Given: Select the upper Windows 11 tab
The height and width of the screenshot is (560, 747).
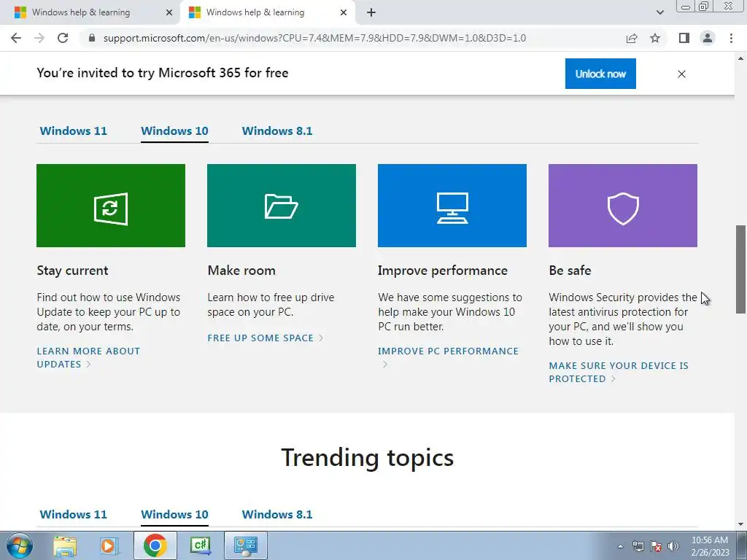Looking at the screenshot, I should click(74, 131).
